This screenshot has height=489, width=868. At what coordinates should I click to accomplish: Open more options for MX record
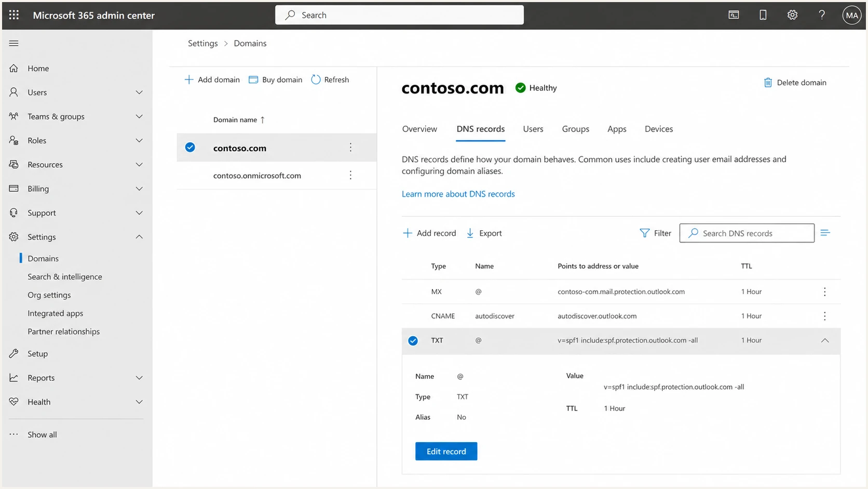tap(824, 292)
